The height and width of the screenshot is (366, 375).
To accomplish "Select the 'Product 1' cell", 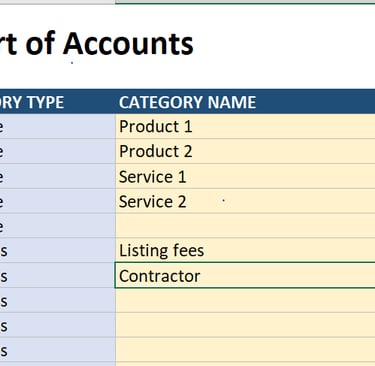I will 245,127.
